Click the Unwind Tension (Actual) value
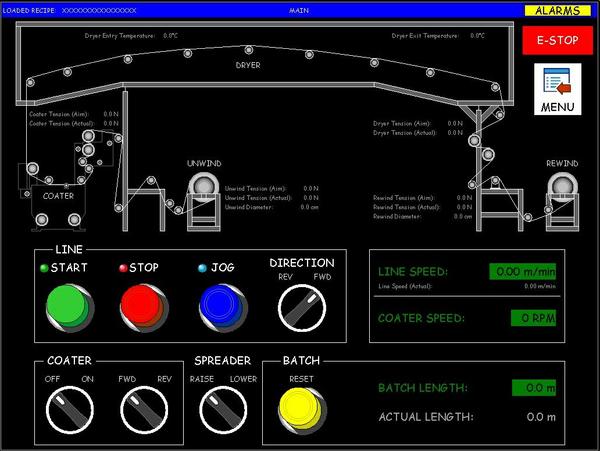The height and width of the screenshot is (451, 600). pyautogui.click(x=311, y=197)
